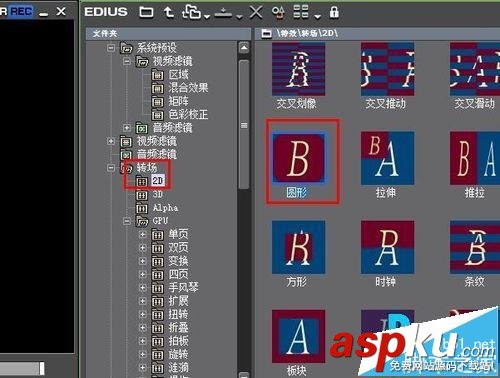Click the set default transition icon

tap(223, 12)
